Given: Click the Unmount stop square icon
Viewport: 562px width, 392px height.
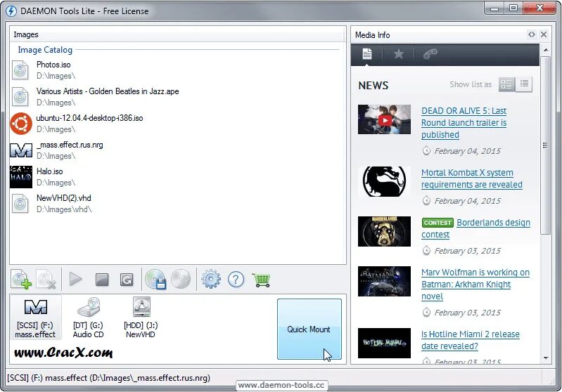Looking at the screenshot, I should pos(102,280).
